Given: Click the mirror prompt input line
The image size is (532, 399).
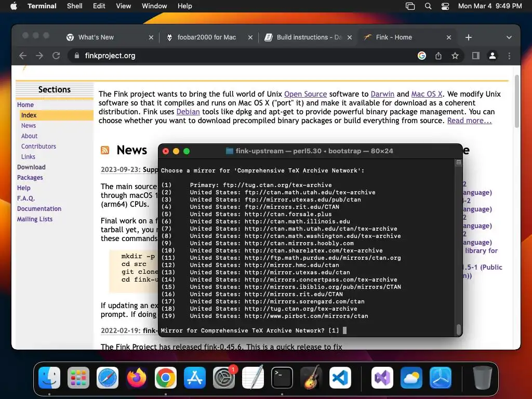Looking at the screenshot, I should coord(254,330).
